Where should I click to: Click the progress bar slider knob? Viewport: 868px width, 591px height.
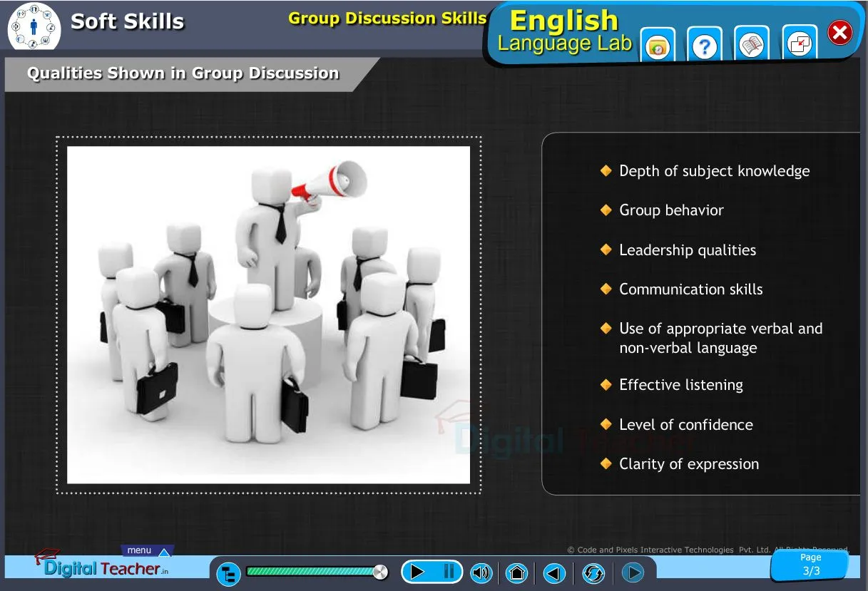point(380,572)
